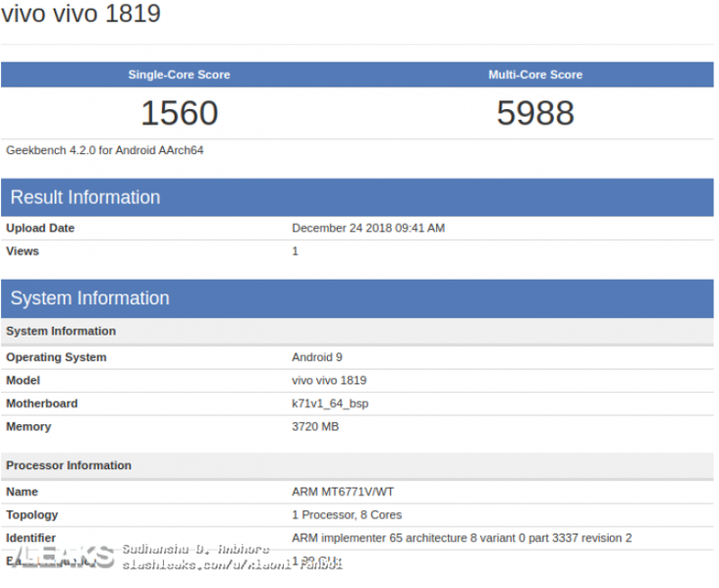Select the date December 24 2018 09:41 AM
Screen dimensions: 719x588
(x=368, y=229)
